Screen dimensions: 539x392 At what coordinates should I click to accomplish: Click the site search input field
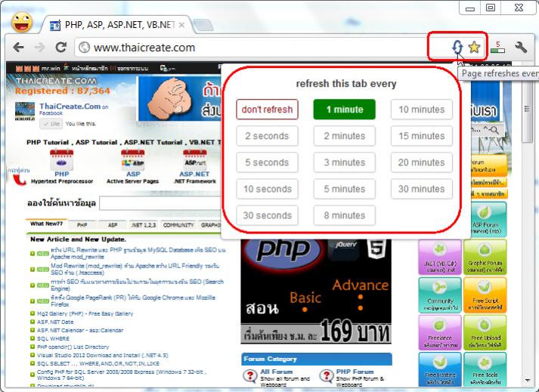tap(160, 203)
